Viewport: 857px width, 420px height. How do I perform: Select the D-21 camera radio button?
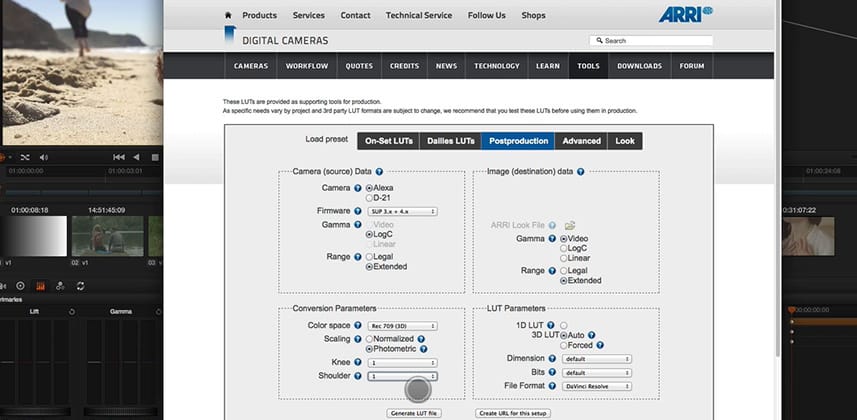pyautogui.click(x=369, y=198)
